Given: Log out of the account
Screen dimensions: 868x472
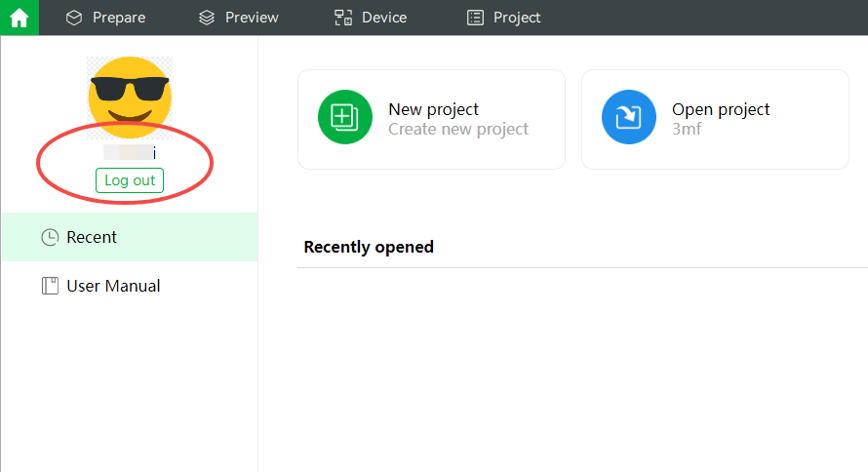Looking at the screenshot, I should (130, 180).
